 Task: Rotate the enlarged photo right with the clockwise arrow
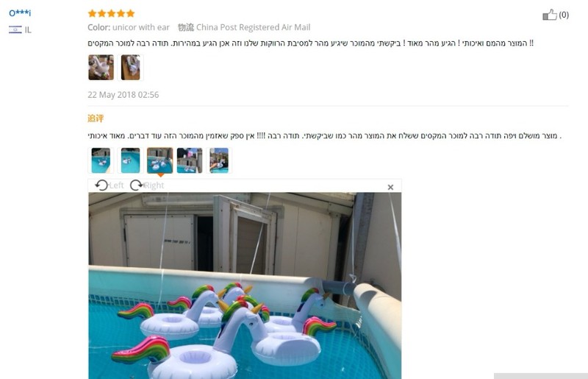[x=137, y=185]
